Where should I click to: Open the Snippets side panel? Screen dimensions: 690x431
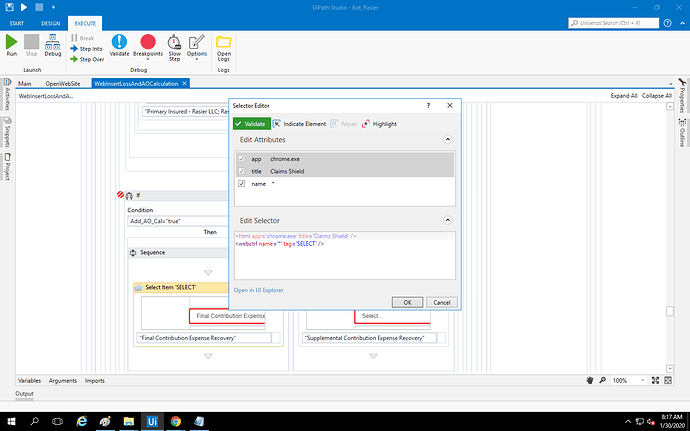pyautogui.click(x=7, y=131)
